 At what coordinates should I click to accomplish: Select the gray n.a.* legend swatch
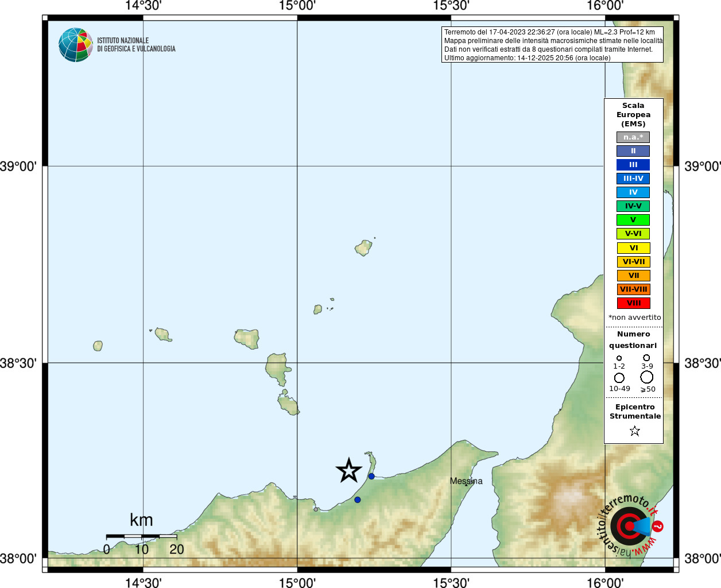(633, 137)
